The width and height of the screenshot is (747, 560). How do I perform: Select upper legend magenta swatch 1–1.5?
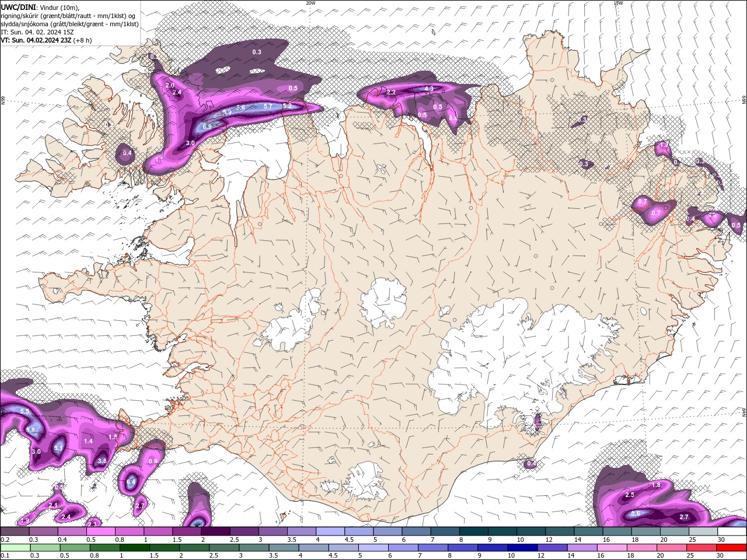coord(158,531)
